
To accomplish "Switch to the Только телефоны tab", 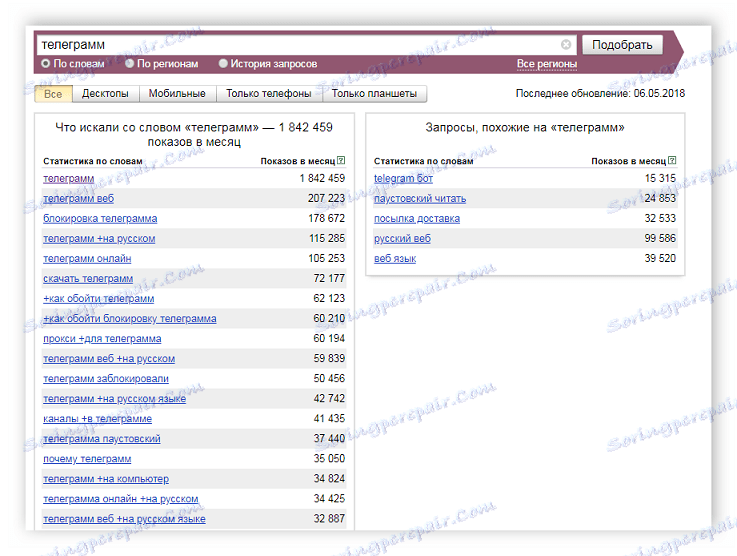I will [x=269, y=94].
